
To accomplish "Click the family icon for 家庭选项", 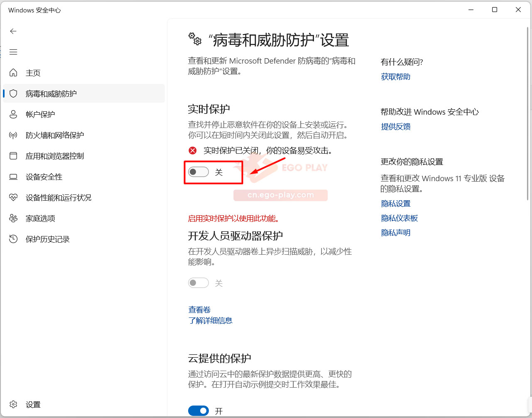I will (13, 218).
